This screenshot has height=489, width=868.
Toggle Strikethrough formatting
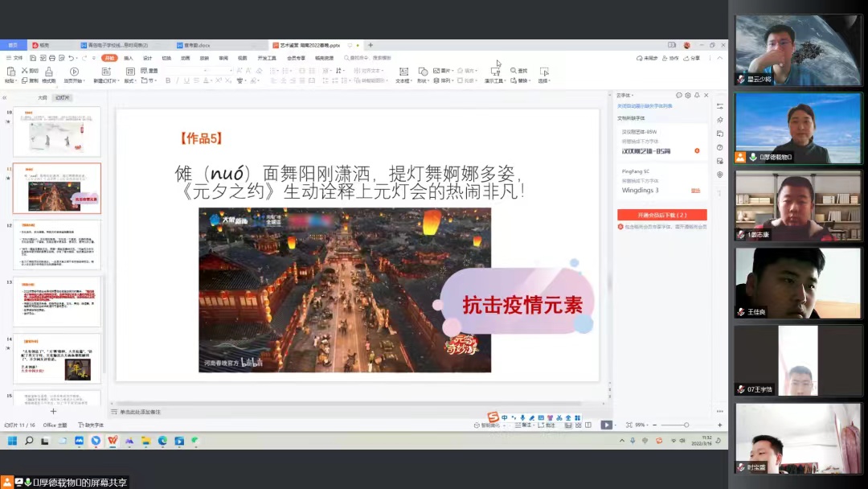pyautogui.click(x=196, y=81)
